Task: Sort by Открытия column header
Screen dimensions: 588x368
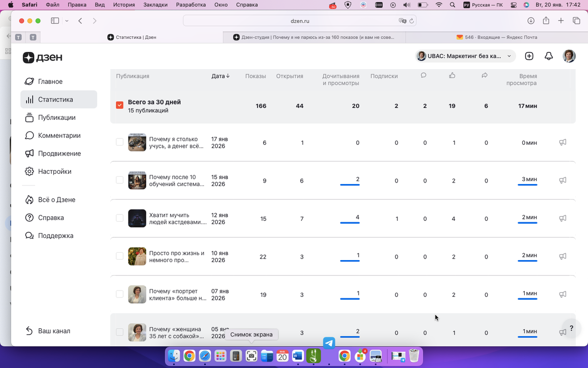Action: click(290, 76)
